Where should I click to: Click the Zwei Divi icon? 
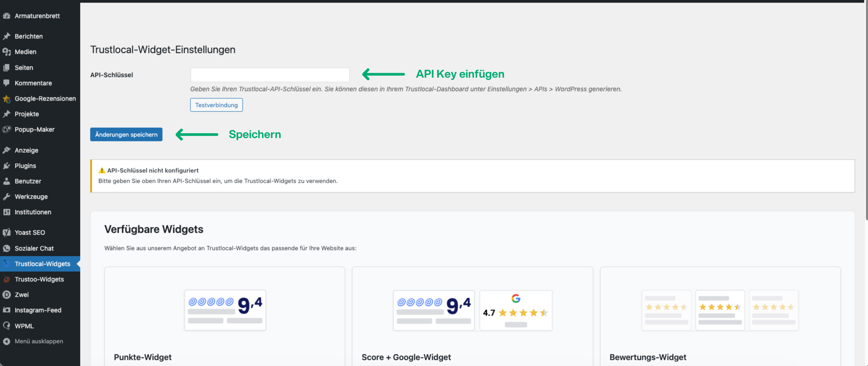[x=6, y=295]
